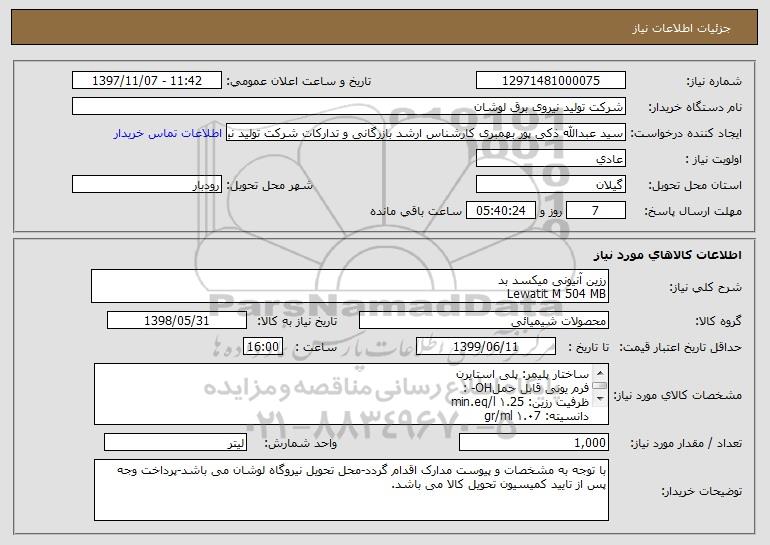770x545 pixels.
Task: Click priority field showing عادي
Action: [550, 159]
